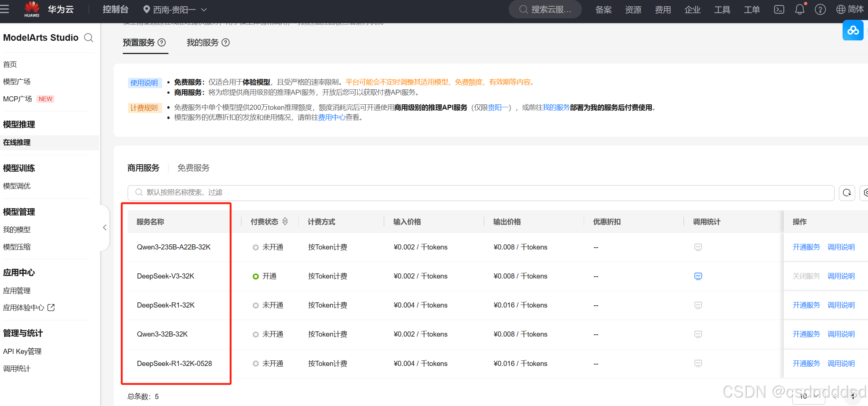868x406 pixels.
Task: Click the service name Qwen3-32B-32K
Action: coord(162,334)
